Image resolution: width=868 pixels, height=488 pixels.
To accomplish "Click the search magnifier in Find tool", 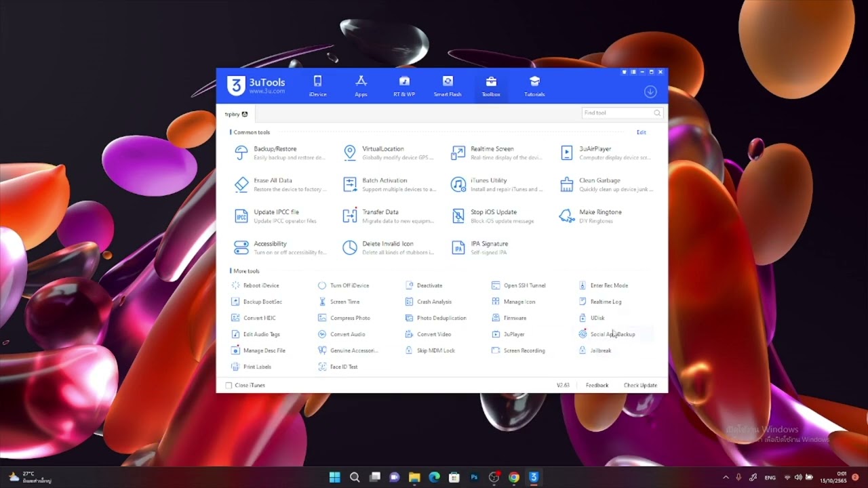I will 657,113.
